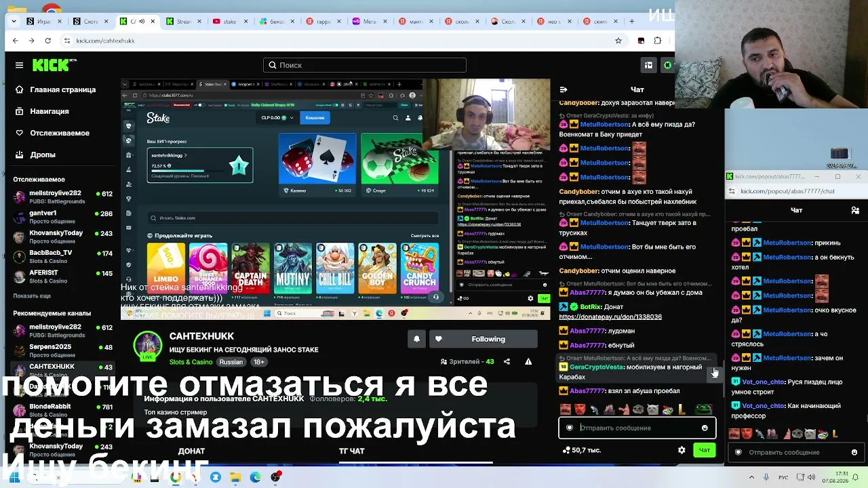Open chat settings gear icon
The image size is (868, 488).
coord(682,450)
